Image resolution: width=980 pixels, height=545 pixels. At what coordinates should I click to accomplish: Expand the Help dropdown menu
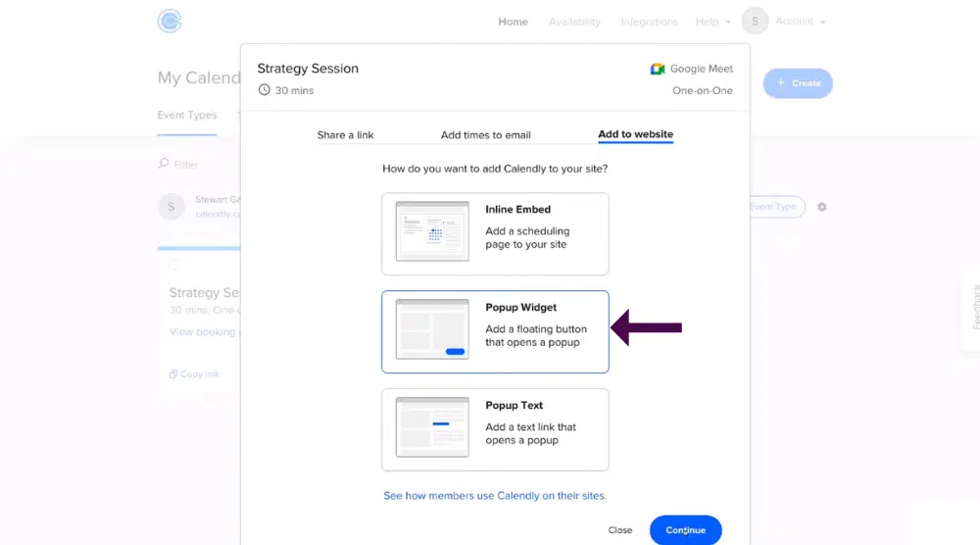[x=712, y=22]
